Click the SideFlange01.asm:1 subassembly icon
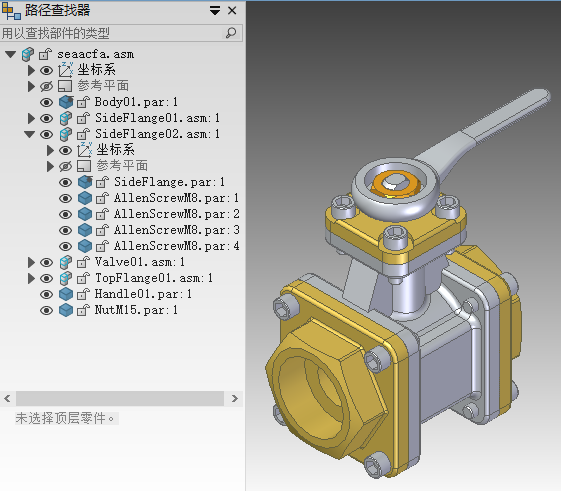 [x=65, y=118]
